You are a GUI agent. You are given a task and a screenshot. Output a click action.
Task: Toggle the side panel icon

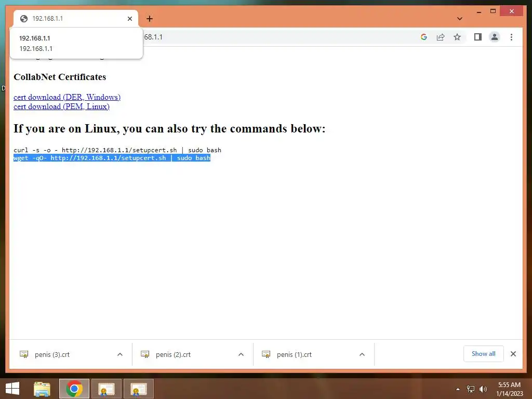[x=478, y=37]
